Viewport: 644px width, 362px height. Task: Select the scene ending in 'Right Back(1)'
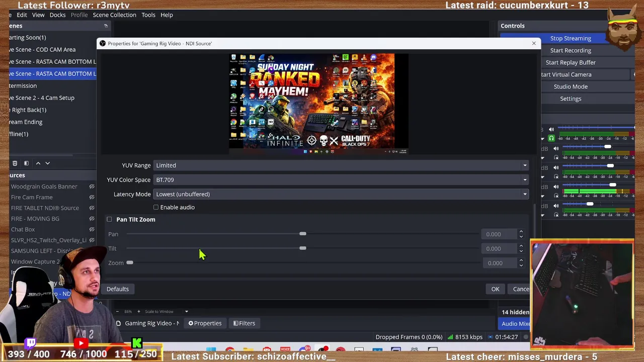[52, 110]
